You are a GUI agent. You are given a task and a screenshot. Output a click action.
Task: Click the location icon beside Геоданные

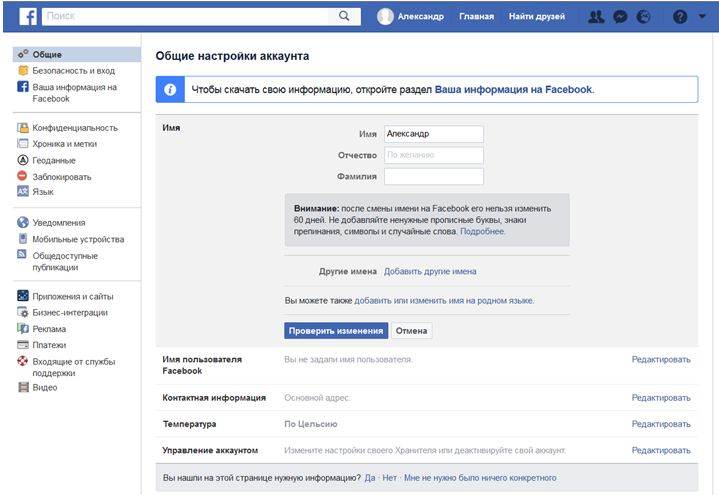pyautogui.click(x=23, y=160)
